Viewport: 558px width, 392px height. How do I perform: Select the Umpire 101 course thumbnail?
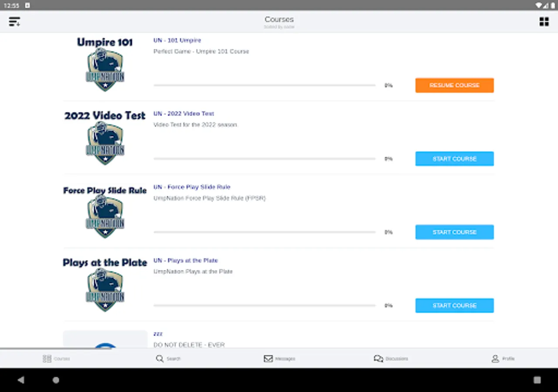coord(105,64)
